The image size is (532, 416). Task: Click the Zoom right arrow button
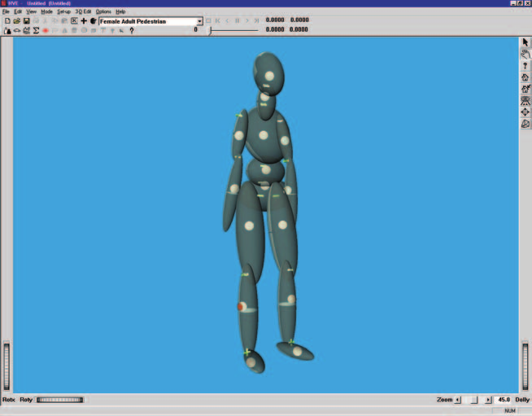(488, 400)
